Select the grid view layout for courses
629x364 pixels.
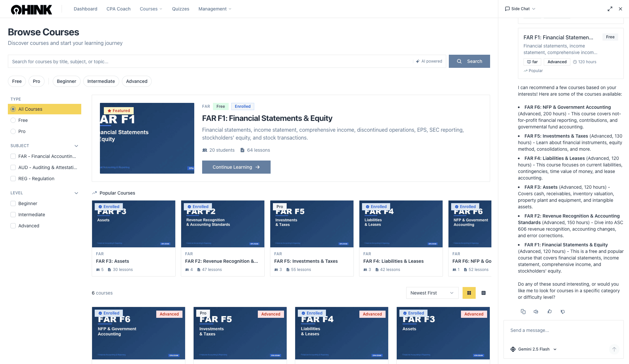coord(469,293)
